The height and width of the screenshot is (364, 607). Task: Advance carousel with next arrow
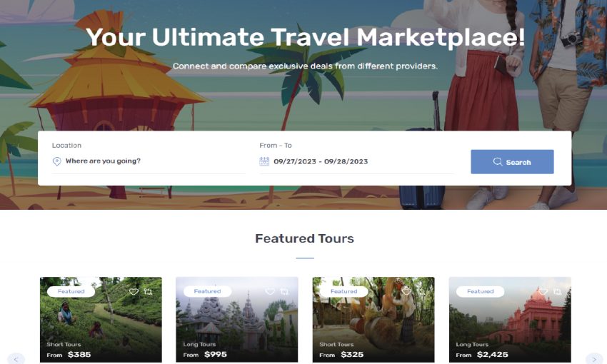[x=594, y=359]
